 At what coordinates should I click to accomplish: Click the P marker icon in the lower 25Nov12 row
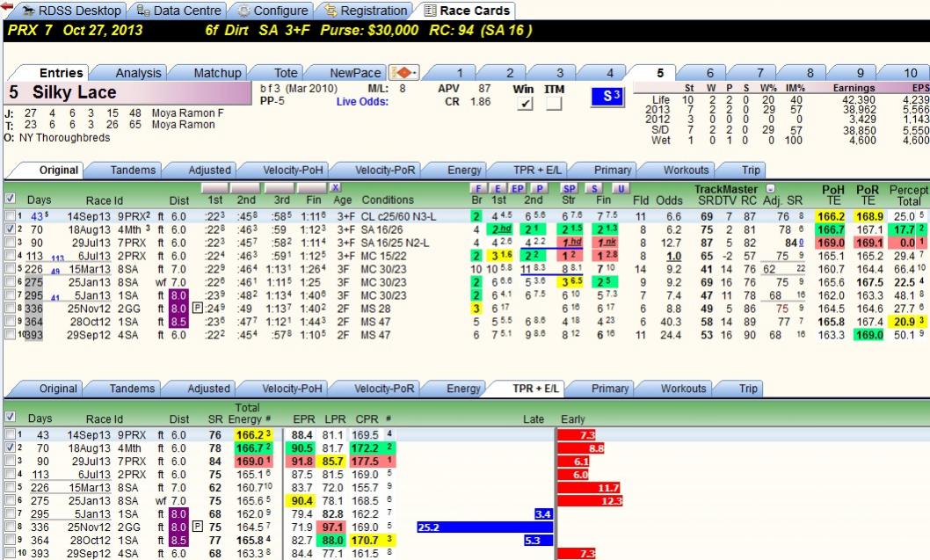click(198, 527)
